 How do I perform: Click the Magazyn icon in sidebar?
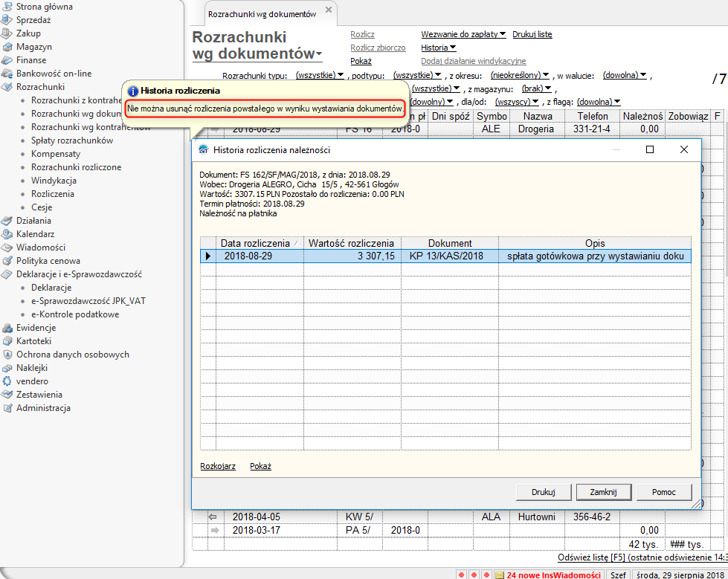7,47
